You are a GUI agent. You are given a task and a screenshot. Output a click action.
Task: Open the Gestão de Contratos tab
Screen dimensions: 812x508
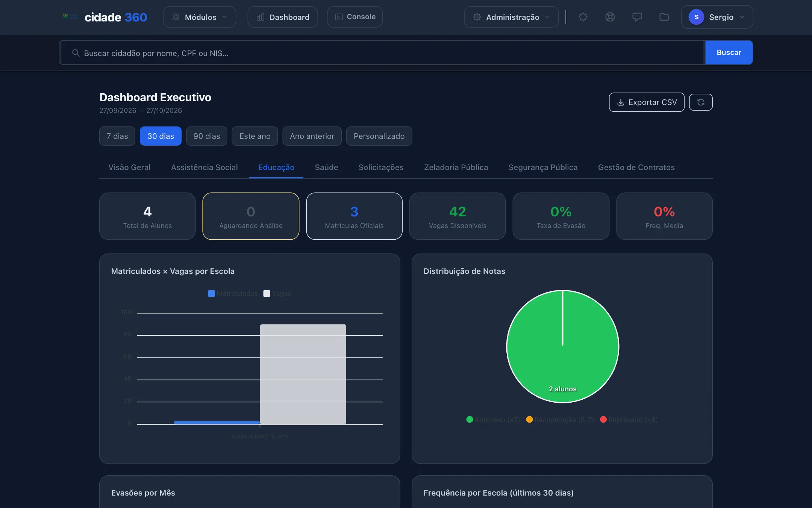point(636,167)
